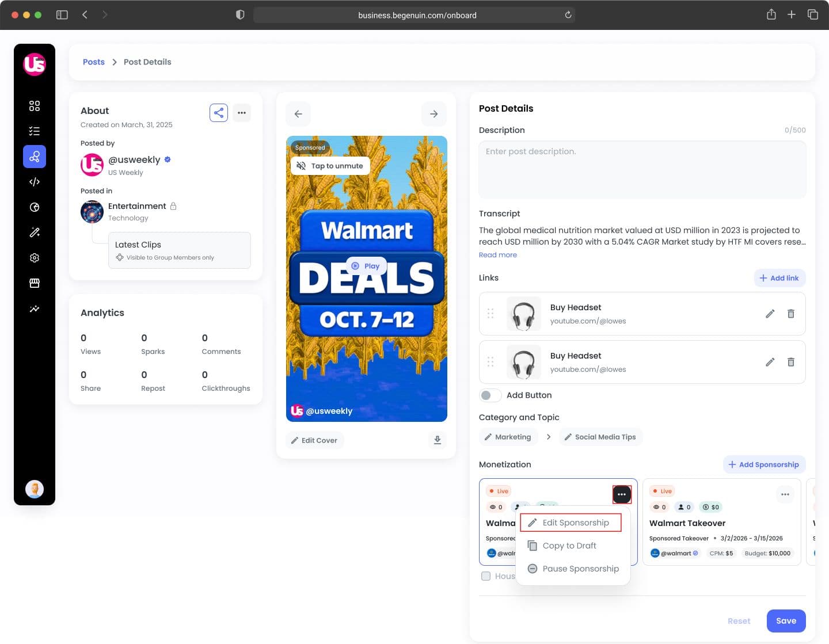
Task: Show the browser tab overview
Action: 813,14
